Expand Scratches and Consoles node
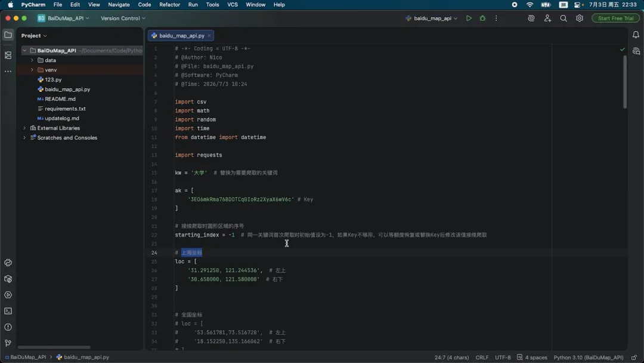 24,138
